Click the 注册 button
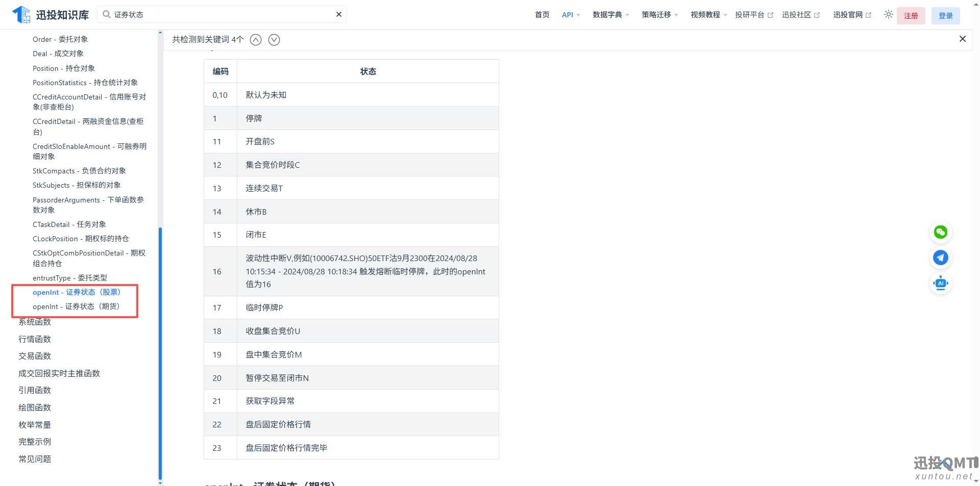 [911, 16]
